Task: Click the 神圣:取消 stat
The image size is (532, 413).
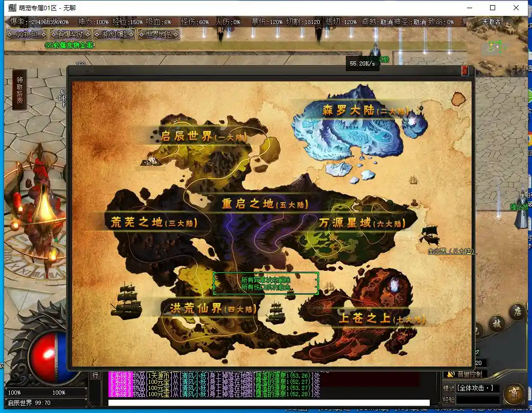Action: click(409, 21)
